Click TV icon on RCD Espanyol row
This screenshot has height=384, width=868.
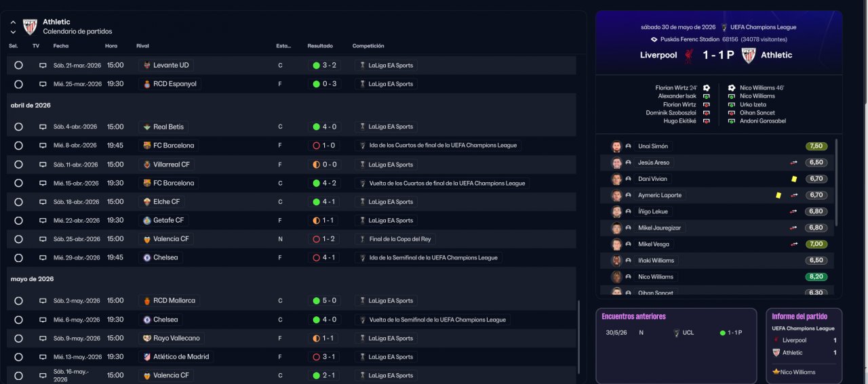click(x=43, y=84)
